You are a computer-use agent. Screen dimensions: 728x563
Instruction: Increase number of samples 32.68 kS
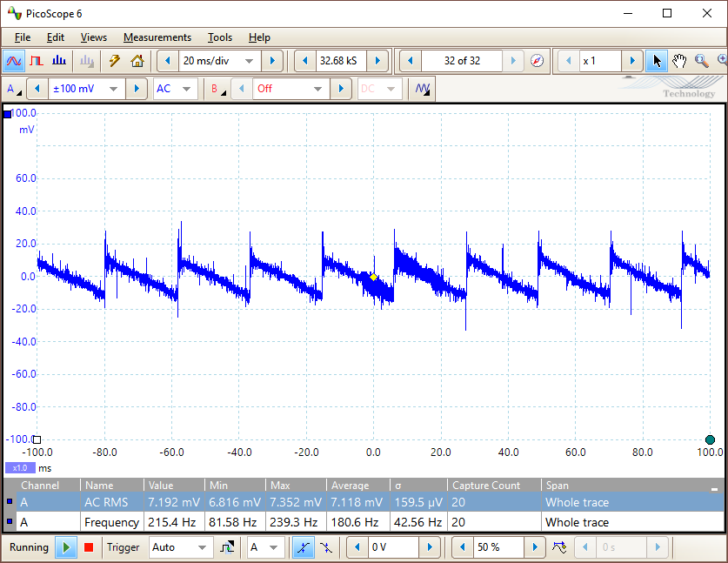pos(377,61)
